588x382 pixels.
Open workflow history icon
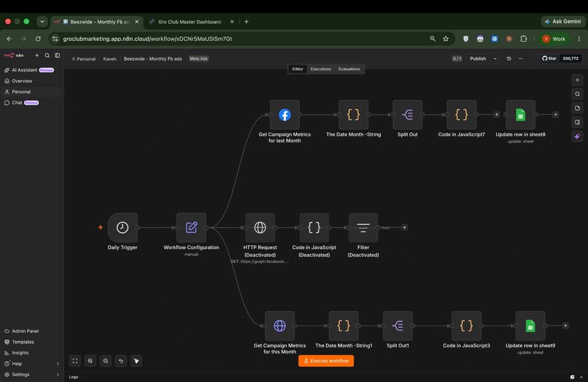509,59
